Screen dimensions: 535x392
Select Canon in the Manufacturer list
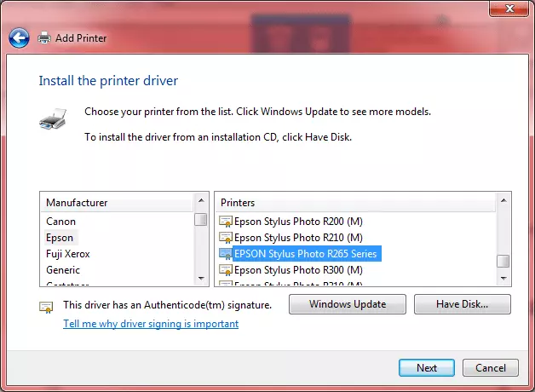(x=60, y=222)
